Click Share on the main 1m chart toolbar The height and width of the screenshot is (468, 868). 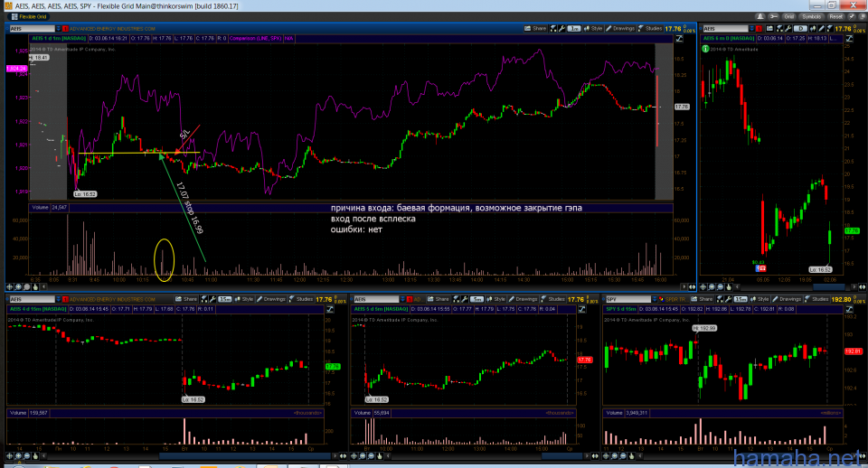coord(536,28)
